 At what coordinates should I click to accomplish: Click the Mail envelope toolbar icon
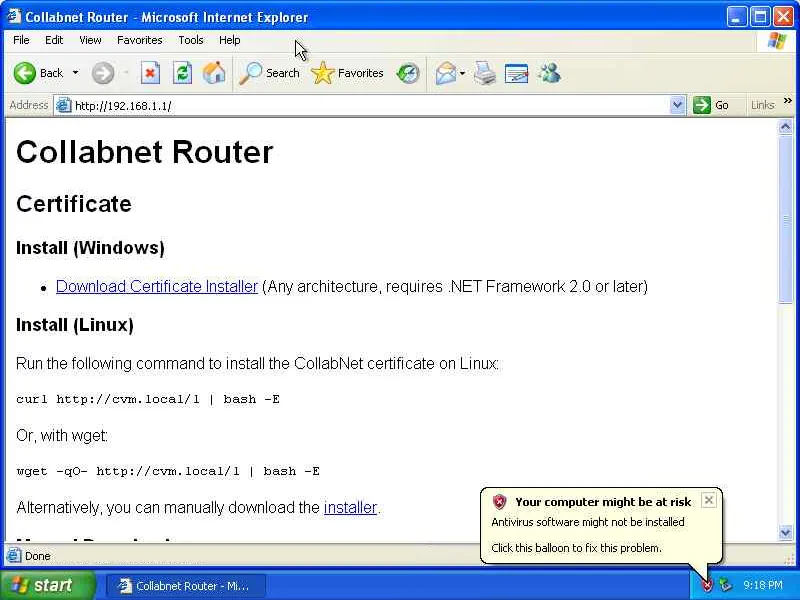coord(446,73)
